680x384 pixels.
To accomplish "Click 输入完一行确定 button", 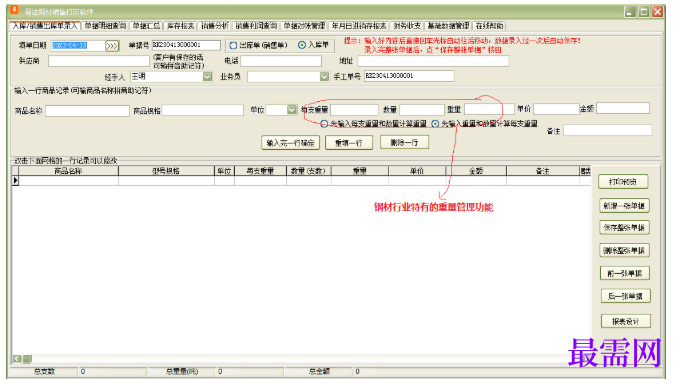I will 290,143.
